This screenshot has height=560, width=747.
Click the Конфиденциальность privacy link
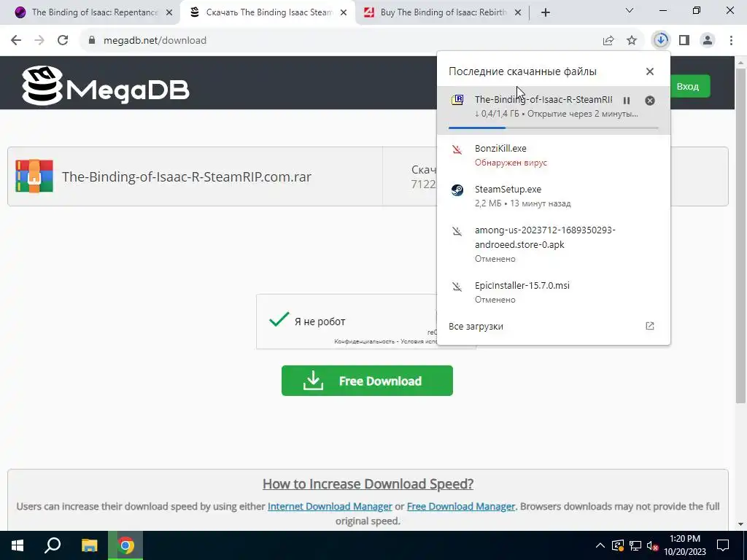pos(365,341)
